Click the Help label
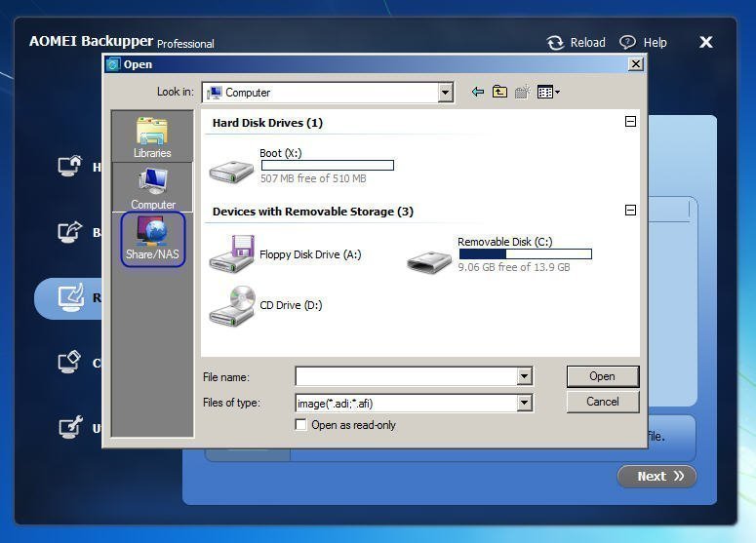Image resolution: width=756 pixels, height=543 pixels. (x=655, y=42)
